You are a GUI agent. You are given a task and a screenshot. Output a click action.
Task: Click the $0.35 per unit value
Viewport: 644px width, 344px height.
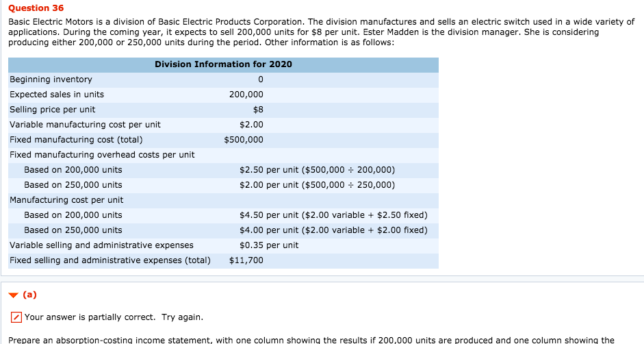coord(269,245)
